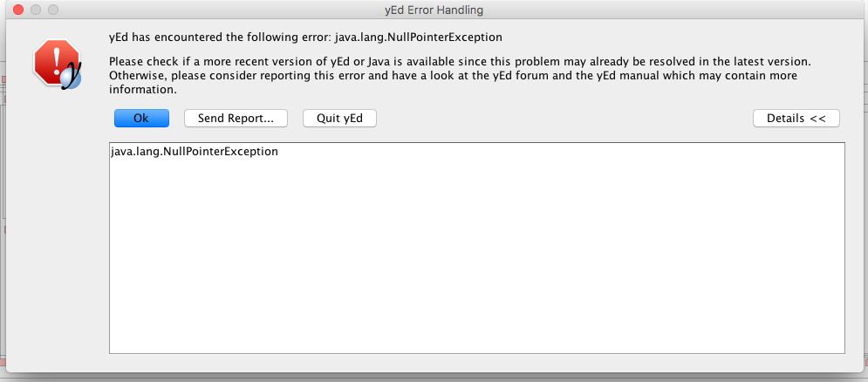Viewport: 868px width, 382px height.
Task: Click the yEd Error Handling title text
Action: click(x=434, y=10)
